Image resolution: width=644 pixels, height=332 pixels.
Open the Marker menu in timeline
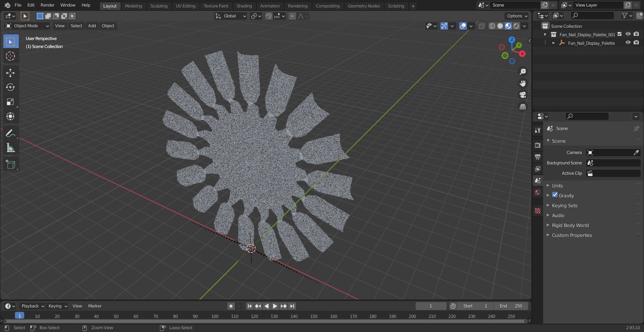95,306
